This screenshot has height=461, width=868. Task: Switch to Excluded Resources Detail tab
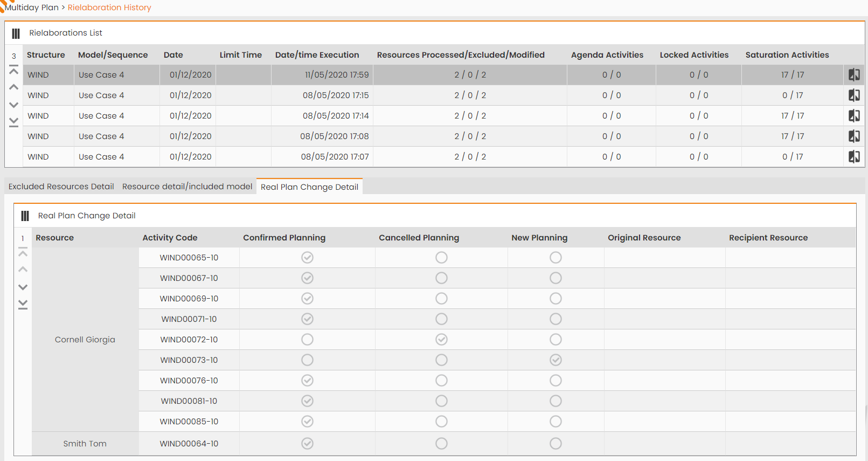pyautogui.click(x=61, y=187)
